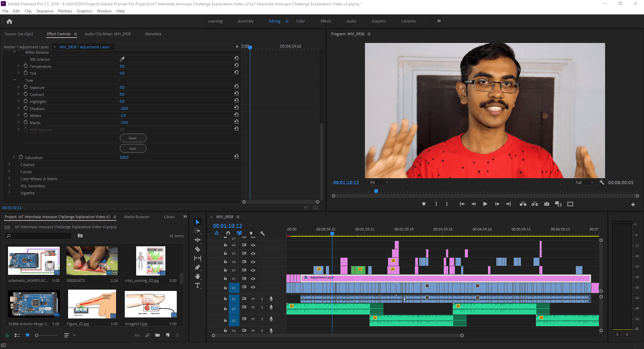Select the Type tool
This screenshot has height=349, width=644.
point(198,286)
